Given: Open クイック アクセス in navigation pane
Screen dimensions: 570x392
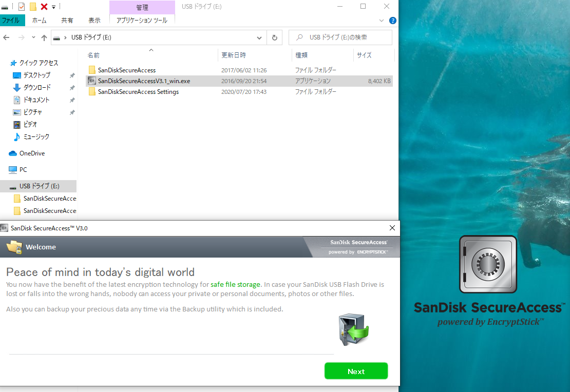Looking at the screenshot, I should (39, 63).
